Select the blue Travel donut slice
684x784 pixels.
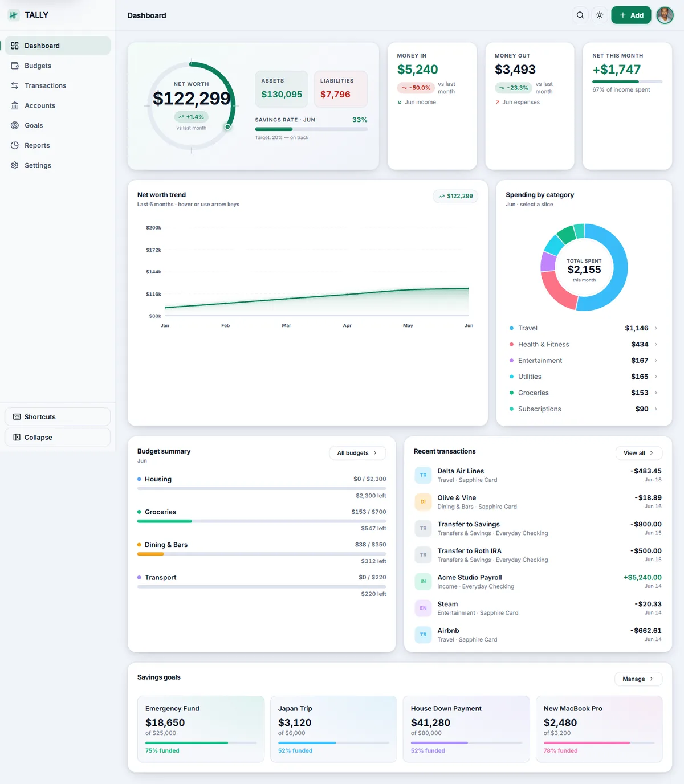[620, 268]
